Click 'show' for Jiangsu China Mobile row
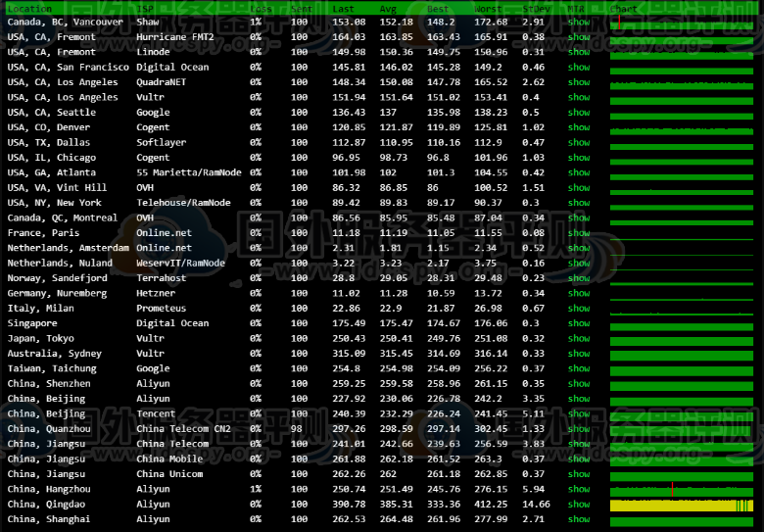 tap(578, 459)
